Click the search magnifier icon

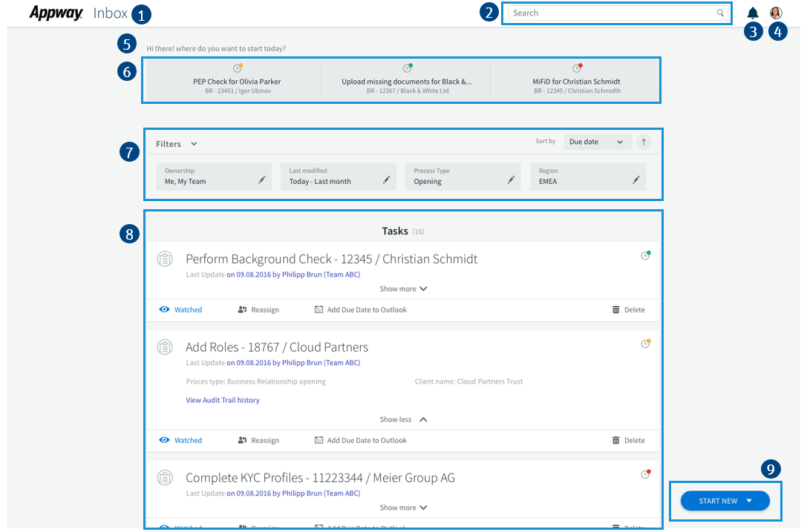(x=719, y=13)
